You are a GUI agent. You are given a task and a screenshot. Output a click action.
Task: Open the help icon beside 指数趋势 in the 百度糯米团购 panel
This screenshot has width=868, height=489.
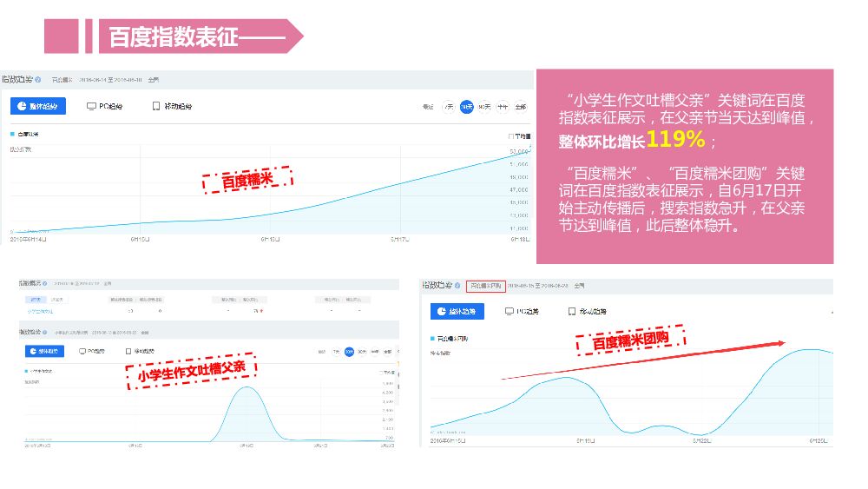pyautogui.click(x=457, y=286)
